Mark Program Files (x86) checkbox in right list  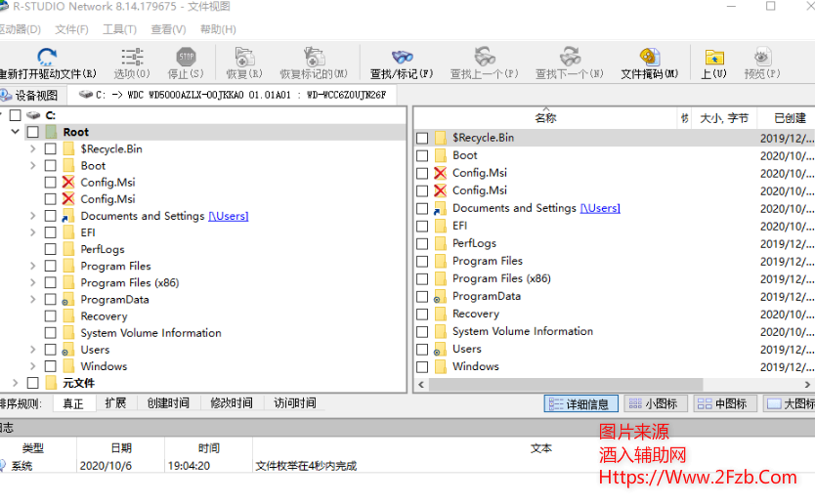click(422, 279)
